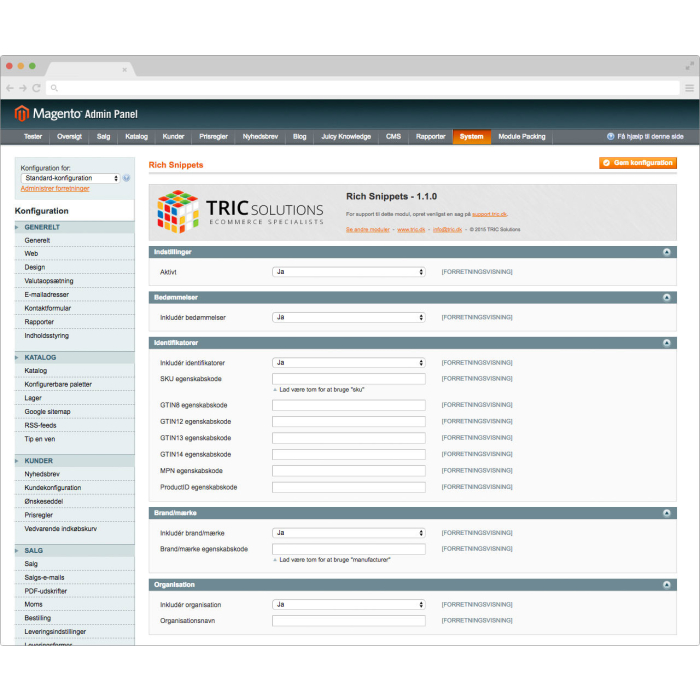Viewport: 700px width, 700px height.
Task: Open the System menu tab
Action: pos(471,137)
